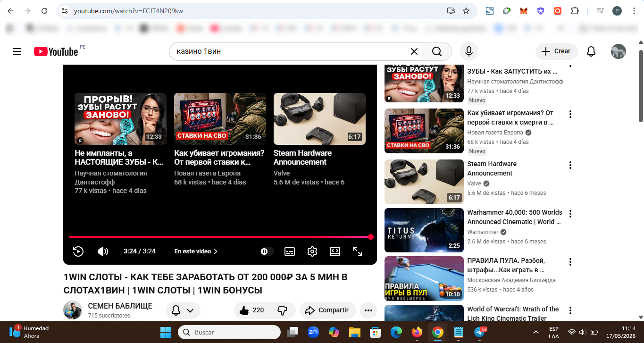Start voice search with the microphone
The image size is (644, 343).
[x=469, y=51]
